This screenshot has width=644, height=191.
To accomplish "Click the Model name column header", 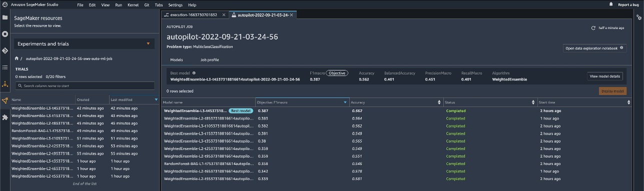I will point(208,102).
